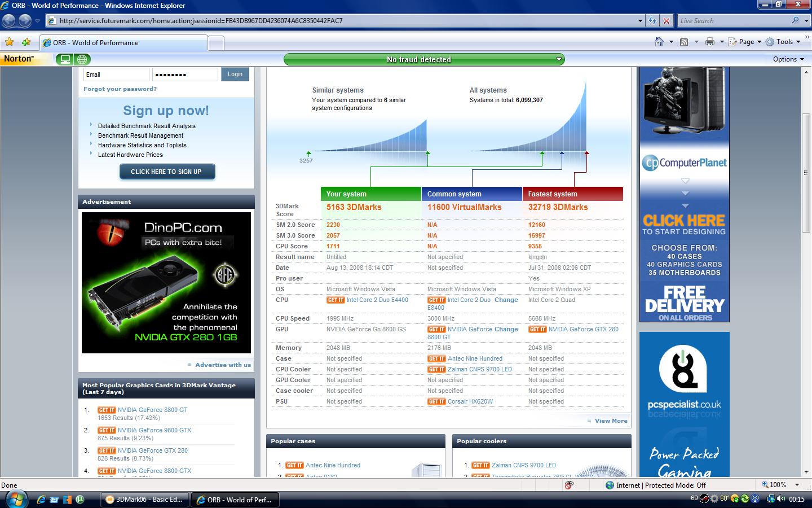The height and width of the screenshot is (508, 812).
Task: Click the NVIDIA GeForce GTX 280 link in popular cards
Action: (x=153, y=451)
